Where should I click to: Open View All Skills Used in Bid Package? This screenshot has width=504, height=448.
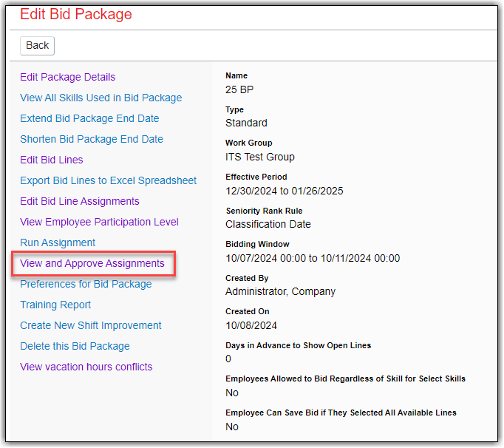click(101, 98)
